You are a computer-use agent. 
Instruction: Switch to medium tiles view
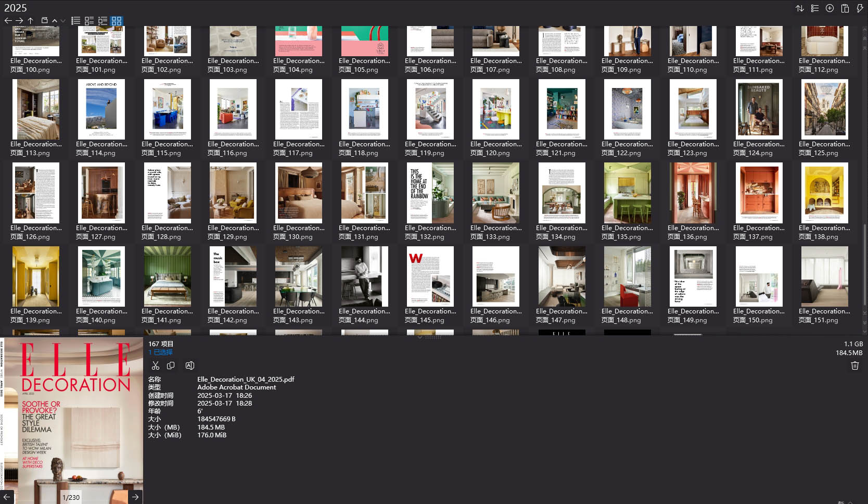[103, 21]
